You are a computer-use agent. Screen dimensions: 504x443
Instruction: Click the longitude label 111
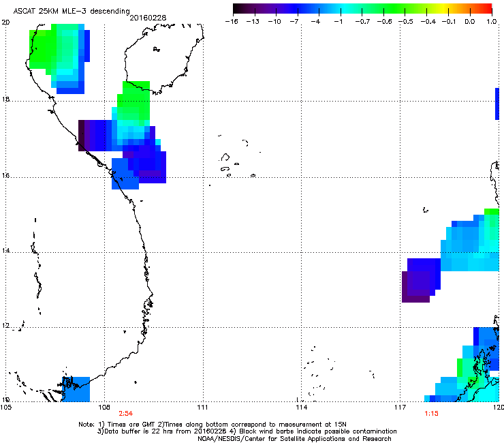point(202,408)
